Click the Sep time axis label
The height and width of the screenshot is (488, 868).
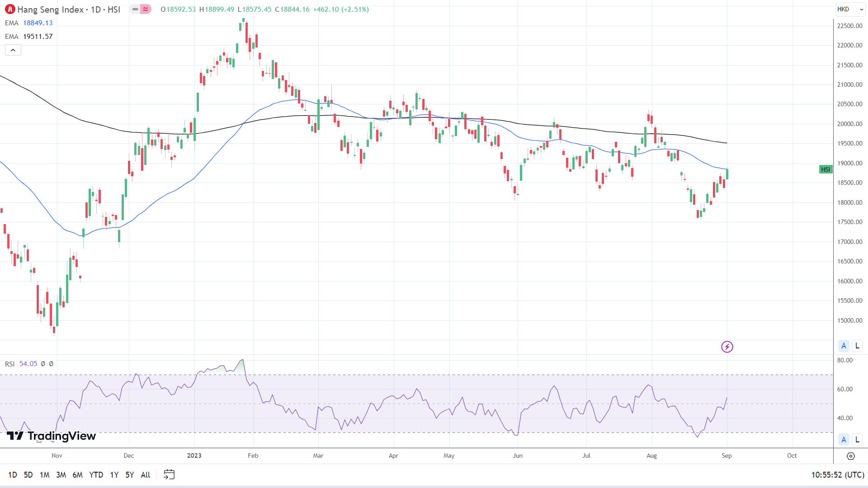click(727, 456)
